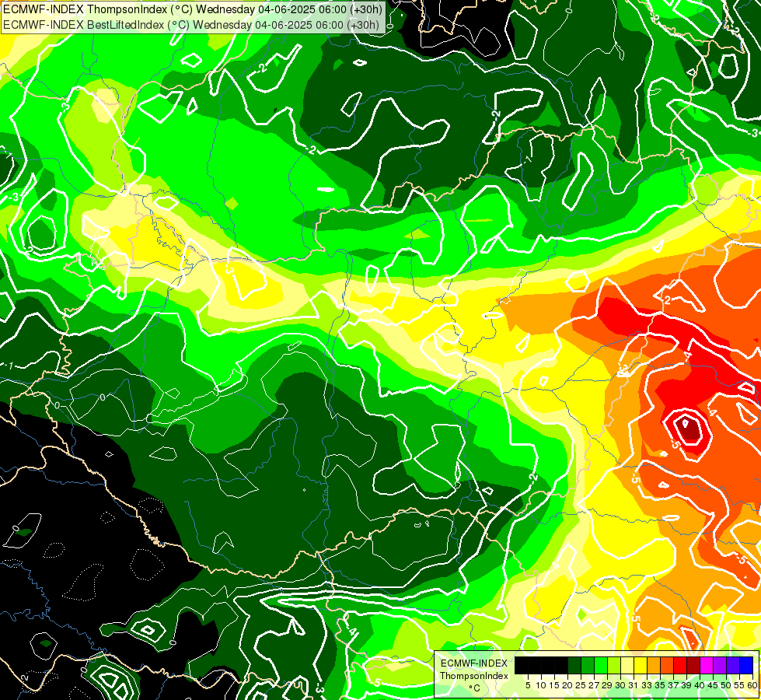Select the dark red 39–40 legend swatch
This screenshot has height=700, width=761.
coord(693,665)
